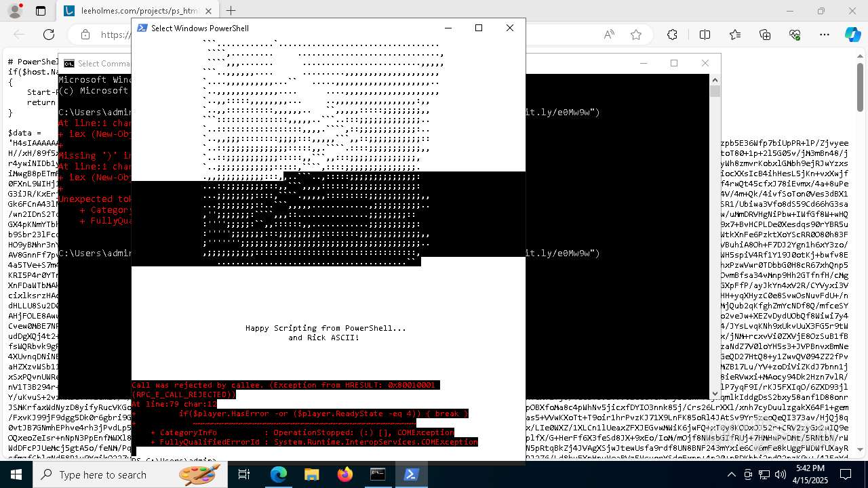View site information lock icon
This screenshot has width=868, height=488.
(x=85, y=35)
